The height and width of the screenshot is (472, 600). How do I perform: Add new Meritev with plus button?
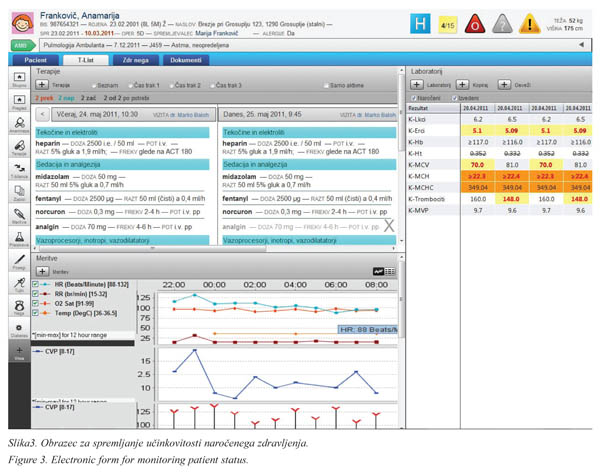click(42, 271)
